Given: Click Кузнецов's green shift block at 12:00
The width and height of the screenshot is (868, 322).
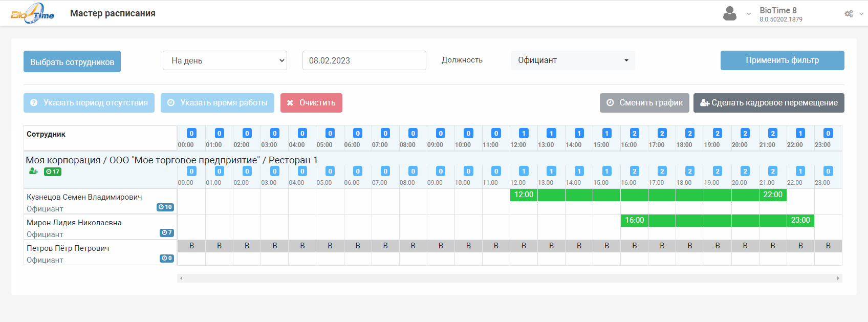Looking at the screenshot, I should (524, 195).
